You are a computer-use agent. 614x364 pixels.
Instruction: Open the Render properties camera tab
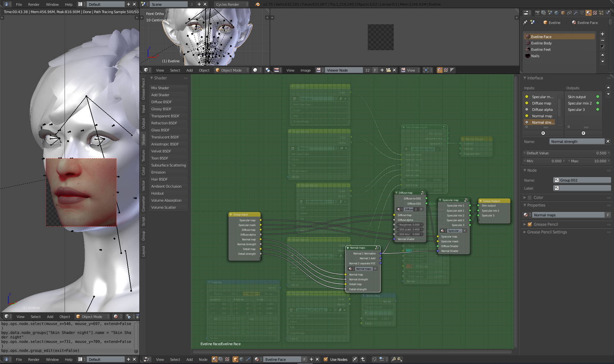coord(537,13)
